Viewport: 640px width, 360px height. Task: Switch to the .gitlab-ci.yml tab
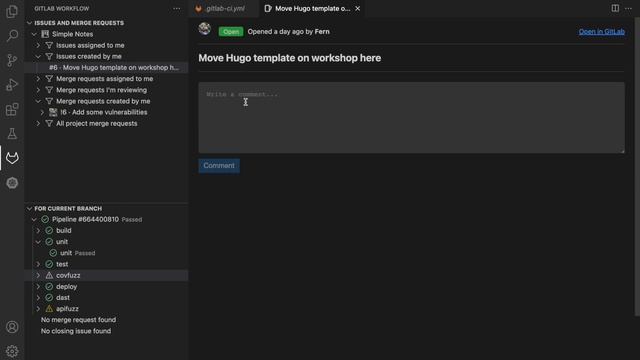pyautogui.click(x=224, y=8)
